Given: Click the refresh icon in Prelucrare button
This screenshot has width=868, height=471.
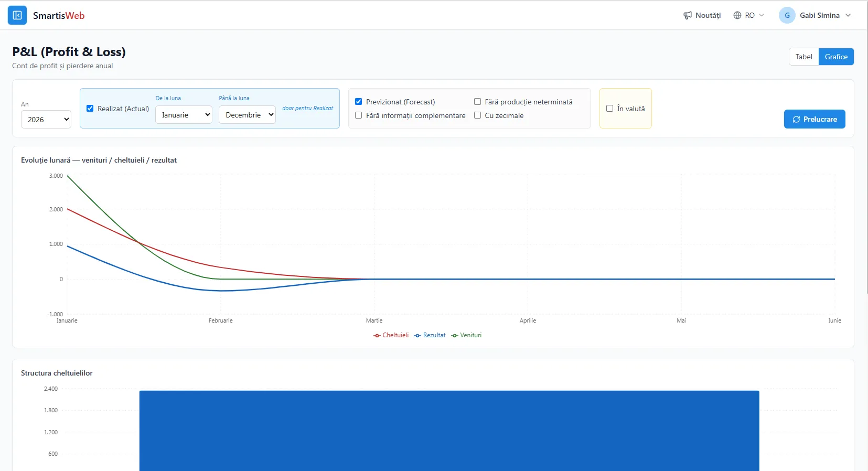Looking at the screenshot, I should coord(796,120).
